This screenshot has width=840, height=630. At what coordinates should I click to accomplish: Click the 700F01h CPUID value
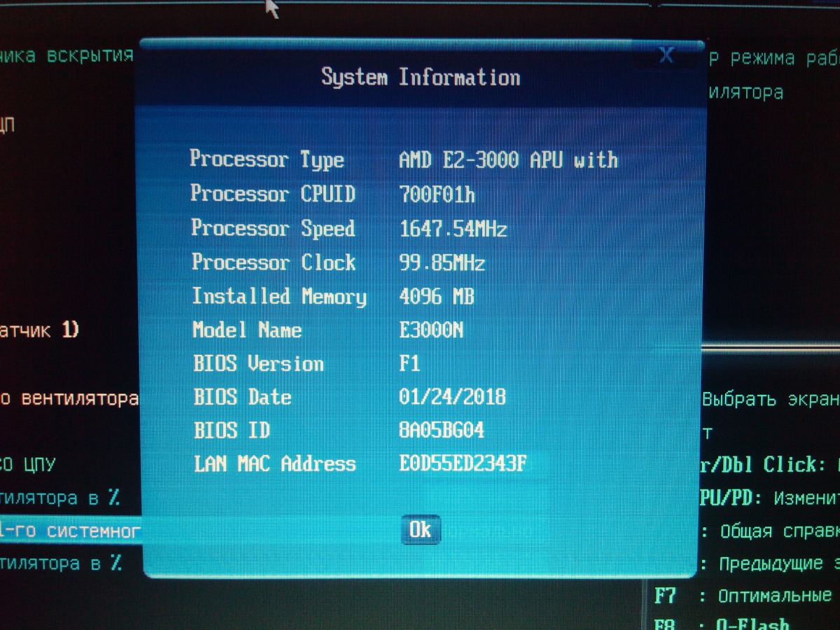point(437,194)
